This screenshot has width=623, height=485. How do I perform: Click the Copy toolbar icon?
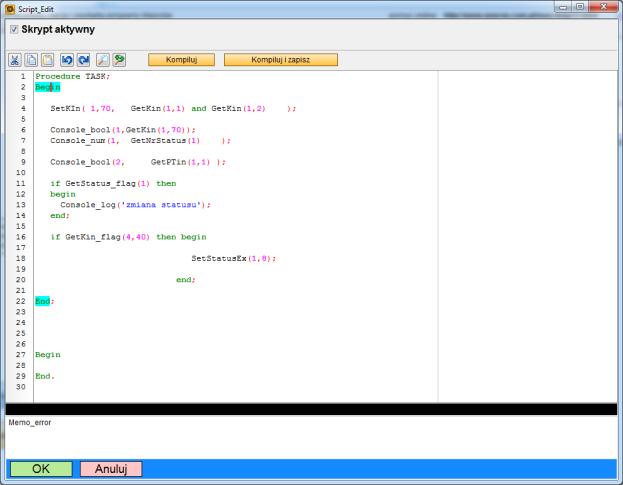coord(31,60)
